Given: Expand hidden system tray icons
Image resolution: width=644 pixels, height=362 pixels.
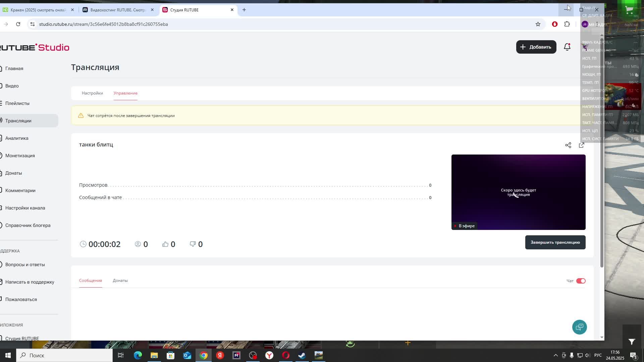Looking at the screenshot, I should pyautogui.click(x=555, y=355).
